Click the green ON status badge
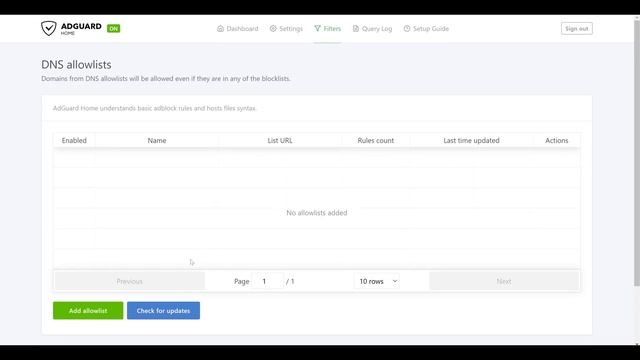This screenshot has width=640, height=360. point(113,29)
